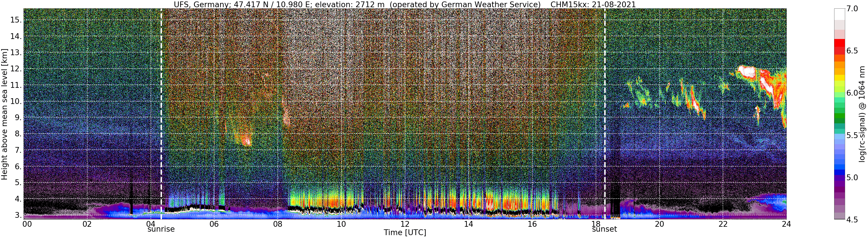This screenshot has width=868, height=238.
Task: Click the time tick label '16'
Action: 532,224
